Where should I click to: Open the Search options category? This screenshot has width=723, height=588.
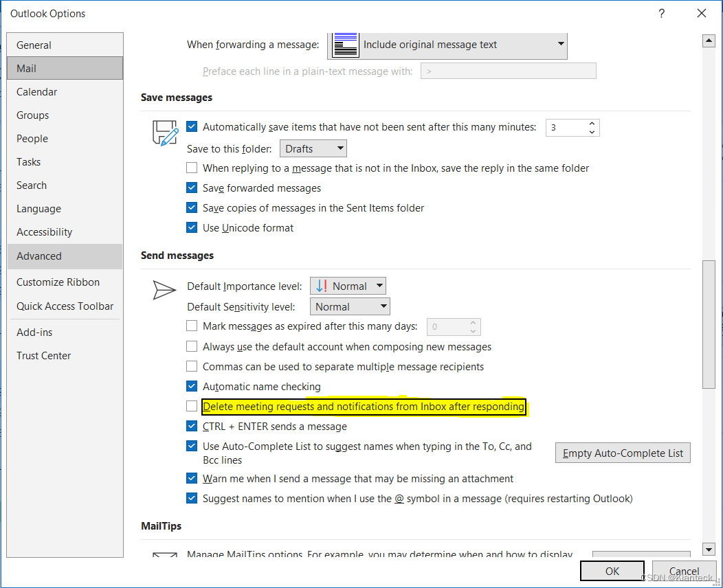coord(65,185)
